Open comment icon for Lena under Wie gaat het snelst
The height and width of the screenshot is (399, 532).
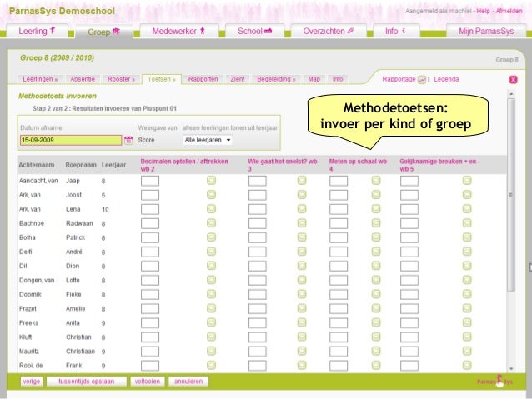[302, 209]
